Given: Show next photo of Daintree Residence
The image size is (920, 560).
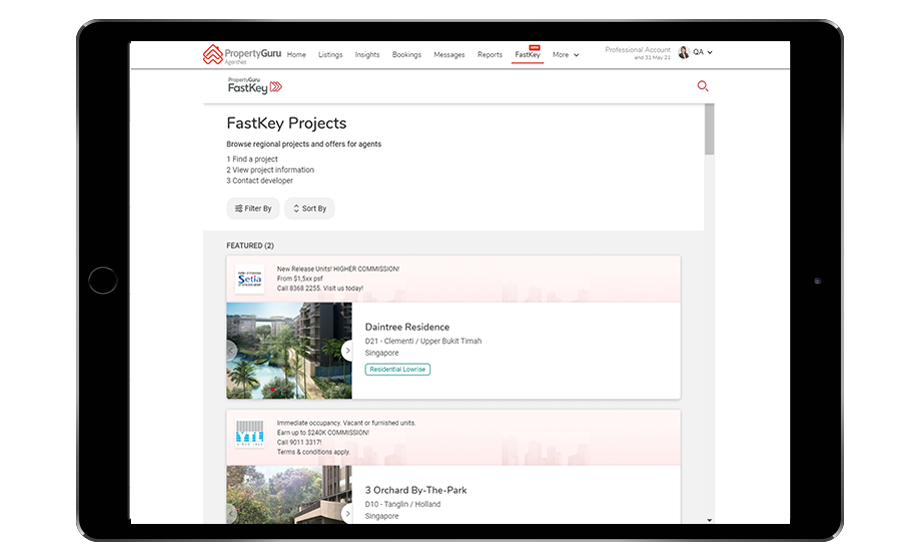Looking at the screenshot, I should coord(347,350).
